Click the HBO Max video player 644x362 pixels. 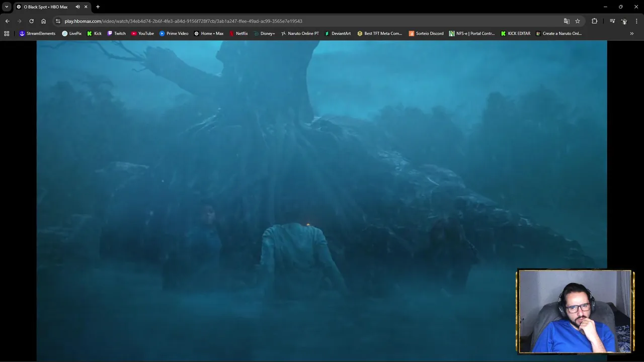(x=321, y=201)
